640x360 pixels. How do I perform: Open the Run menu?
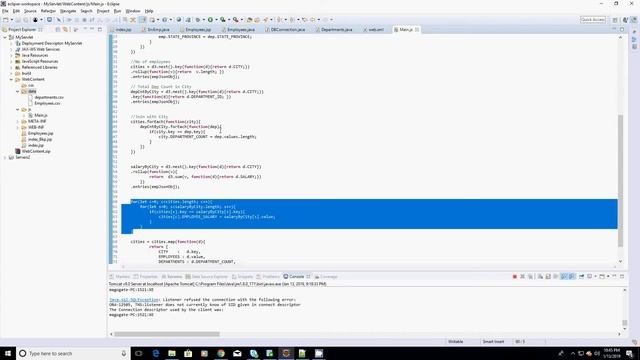[x=117, y=11]
